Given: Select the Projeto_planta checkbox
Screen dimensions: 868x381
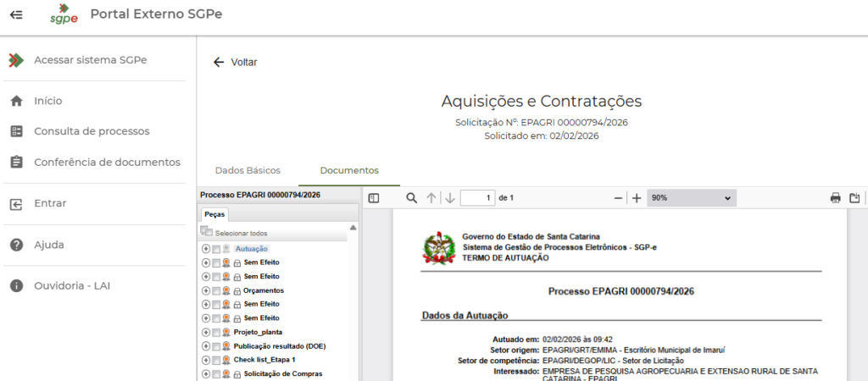Looking at the screenshot, I should [x=216, y=332].
